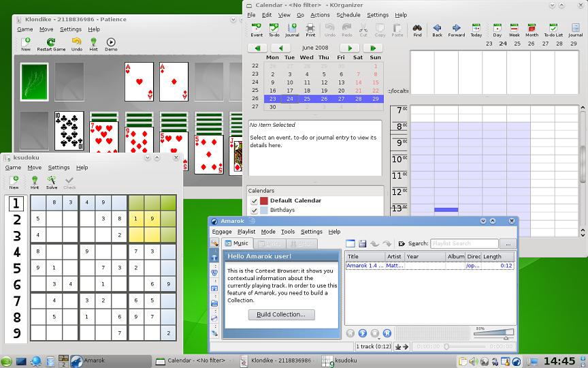Uncheck the Birthdays calendar checkbox

(254, 211)
